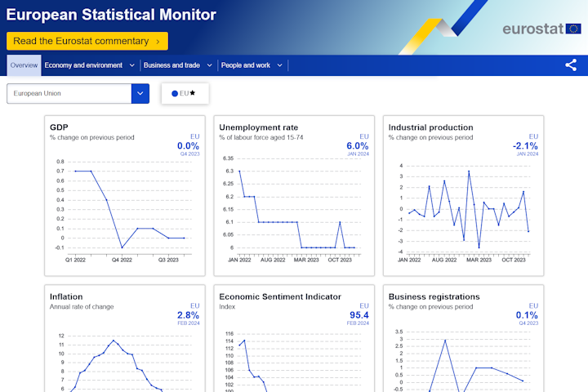
Task: Click the Business registrations card heading
Action: 434,296
